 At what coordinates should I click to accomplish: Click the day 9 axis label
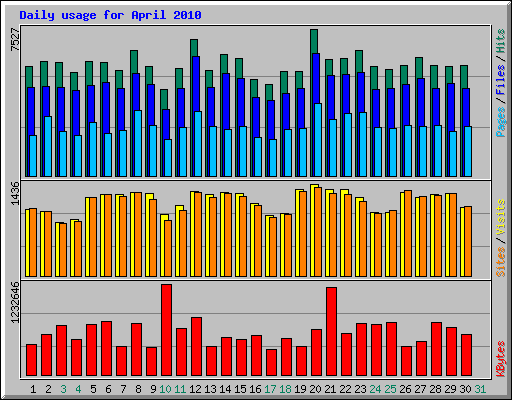tap(153, 389)
